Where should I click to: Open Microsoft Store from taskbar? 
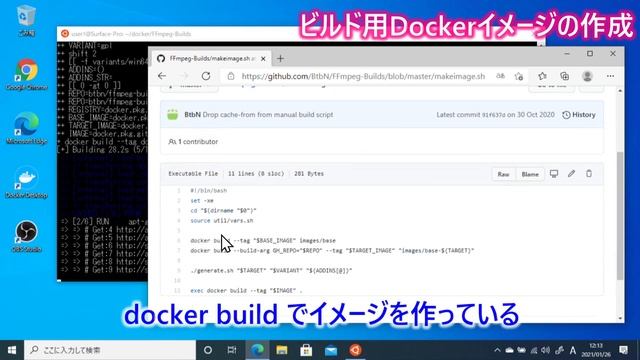[x=306, y=350]
